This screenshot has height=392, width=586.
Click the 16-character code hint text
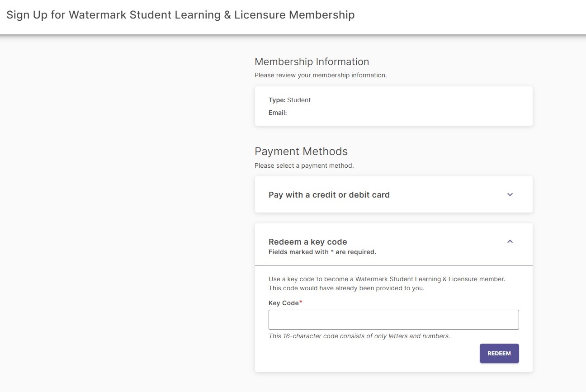coord(359,336)
